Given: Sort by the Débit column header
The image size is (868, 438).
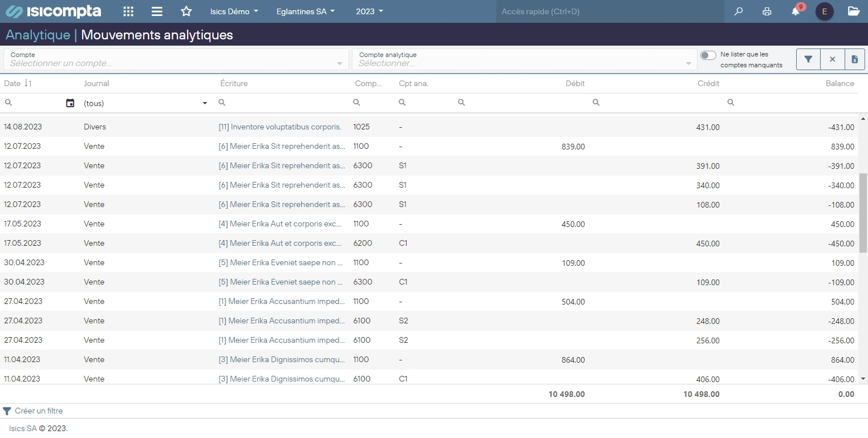Looking at the screenshot, I should pyautogui.click(x=575, y=84).
